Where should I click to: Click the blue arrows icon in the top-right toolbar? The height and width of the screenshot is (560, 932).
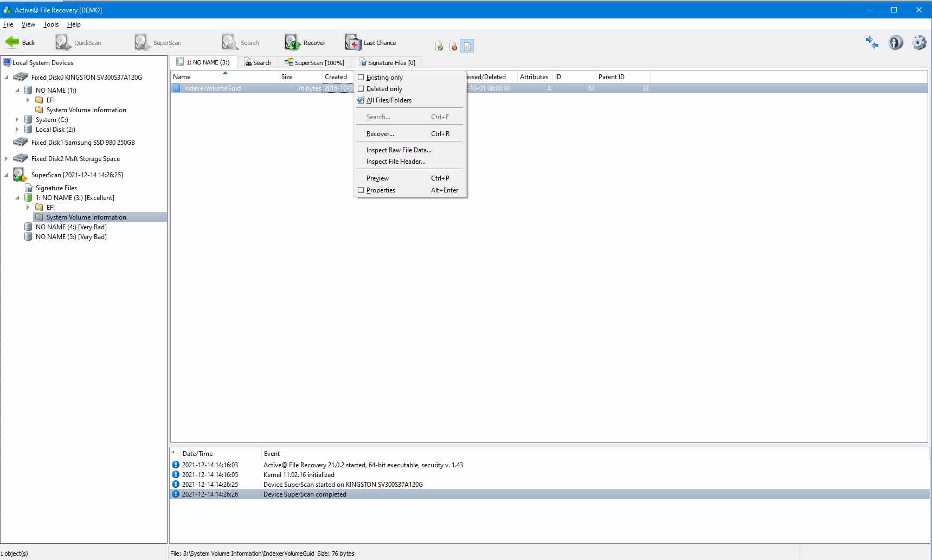[x=872, y=42]
